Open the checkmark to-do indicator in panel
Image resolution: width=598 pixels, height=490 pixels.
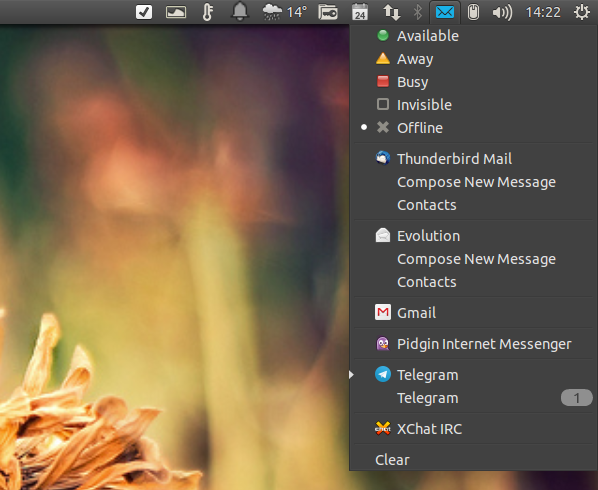144,12
